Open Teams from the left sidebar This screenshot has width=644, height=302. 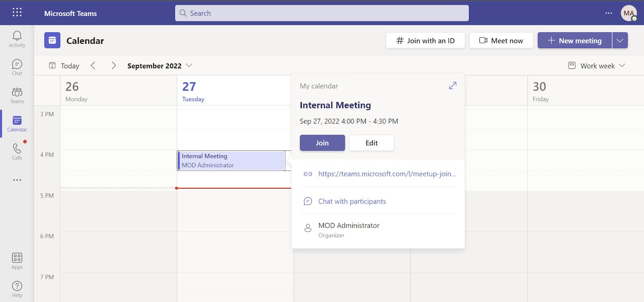[17, 96]
